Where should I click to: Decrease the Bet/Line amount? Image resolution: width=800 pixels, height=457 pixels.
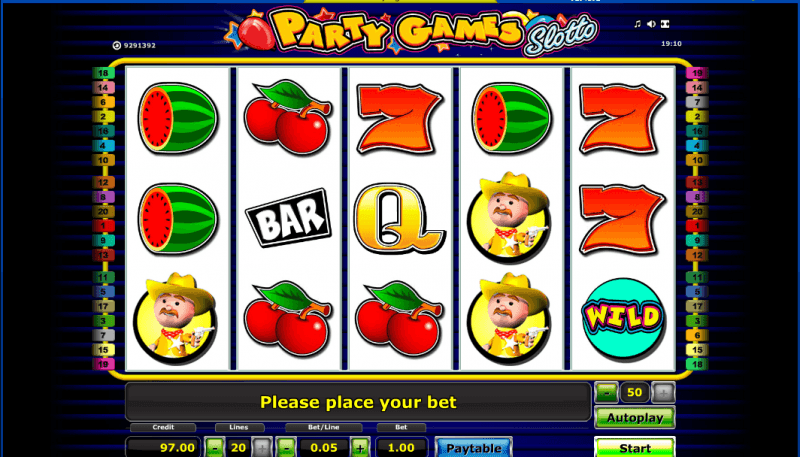287,448
